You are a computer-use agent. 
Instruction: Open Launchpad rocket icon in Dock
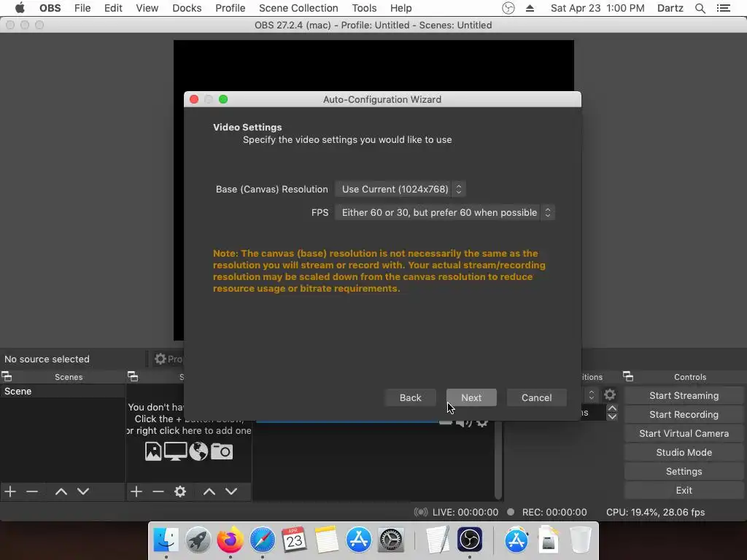click(198, 540)
